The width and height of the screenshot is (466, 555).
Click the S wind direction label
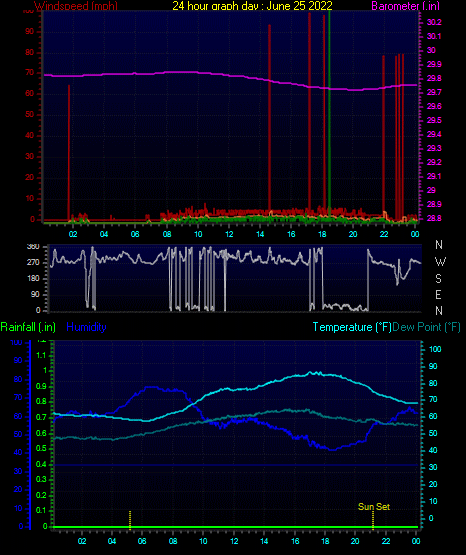tap(438, 279)
